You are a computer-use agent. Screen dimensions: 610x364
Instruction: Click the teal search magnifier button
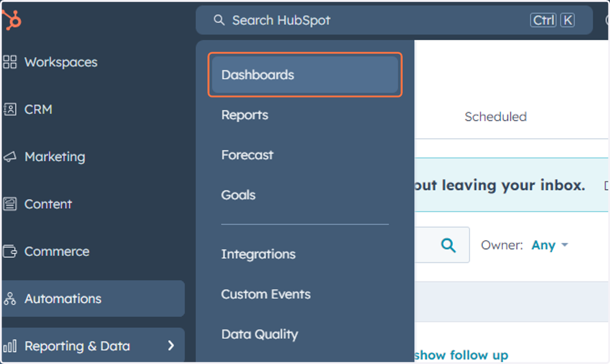448,245
